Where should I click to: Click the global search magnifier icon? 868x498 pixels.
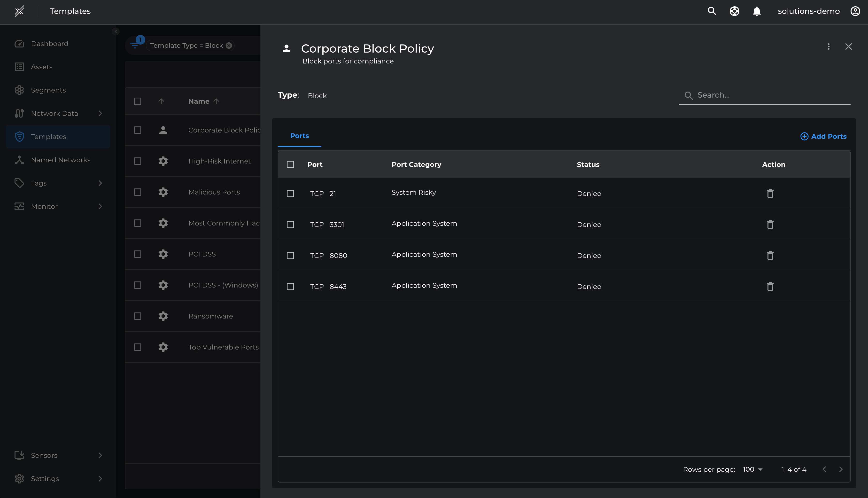[x=712, y=11]
